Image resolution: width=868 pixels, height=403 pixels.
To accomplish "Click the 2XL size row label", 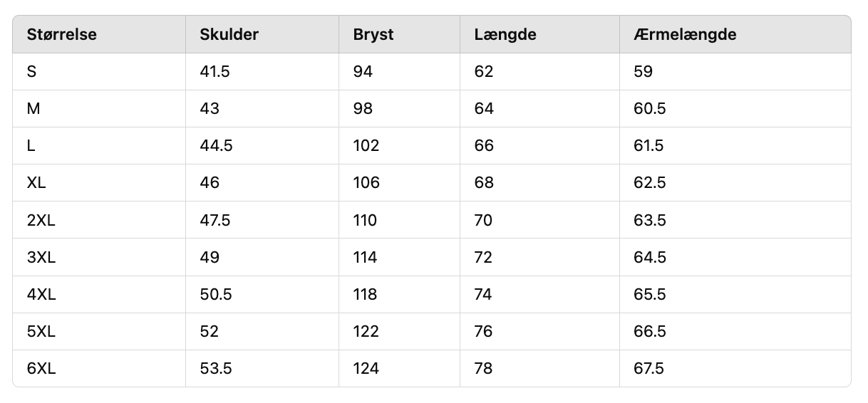I will click(41, 220).
